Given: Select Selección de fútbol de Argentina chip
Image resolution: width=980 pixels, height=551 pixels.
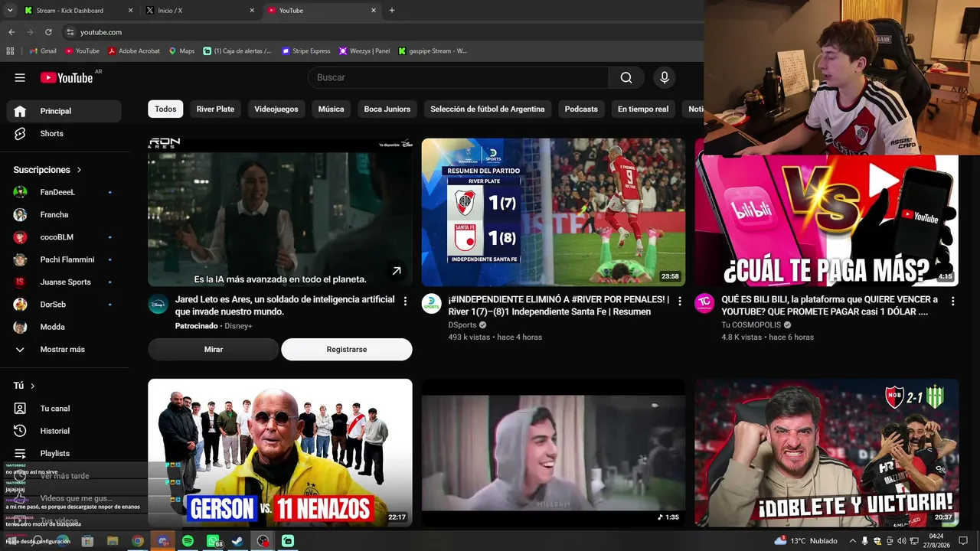Looking at the screenshot, I should [x=488, y=109].
